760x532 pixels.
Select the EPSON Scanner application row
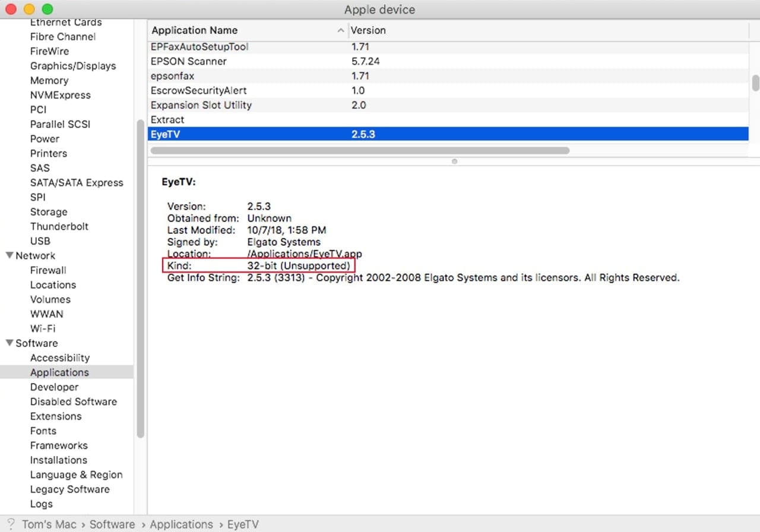[x=188, y=61]
